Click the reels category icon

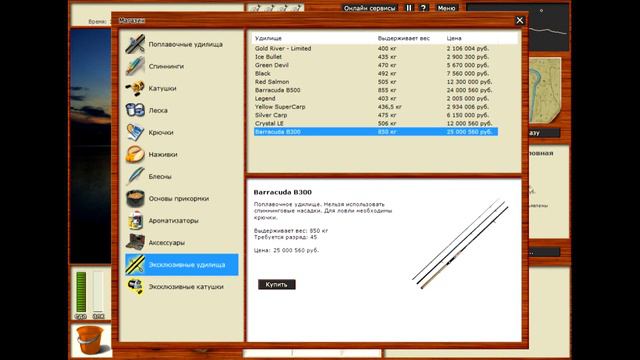click(135, 88)
